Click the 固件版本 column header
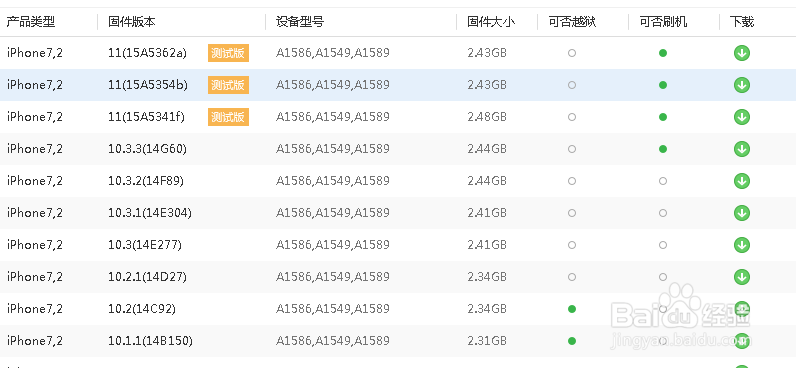Image resolution: width=796 pixels, height=368 pixels. click(132, 22)
